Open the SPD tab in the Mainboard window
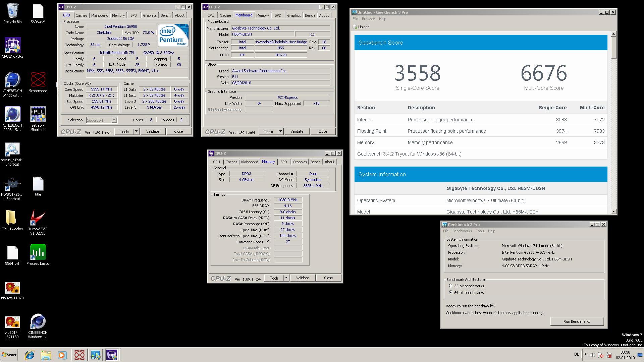 [278, 15]
